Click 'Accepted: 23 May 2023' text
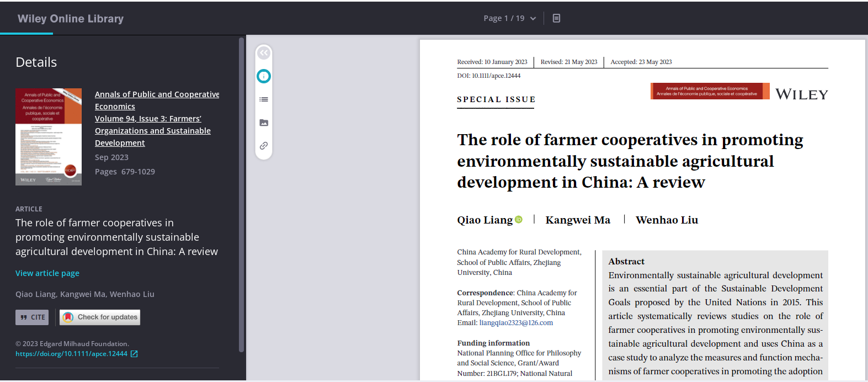Image resolution: width=868 pixels, height=382 pixels. click(641, 62)
